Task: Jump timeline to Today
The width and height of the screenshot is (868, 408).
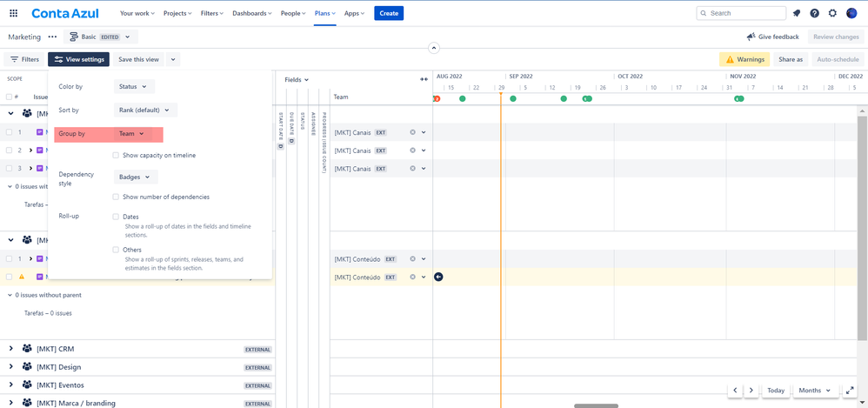Action: click(x=776, y=391)
